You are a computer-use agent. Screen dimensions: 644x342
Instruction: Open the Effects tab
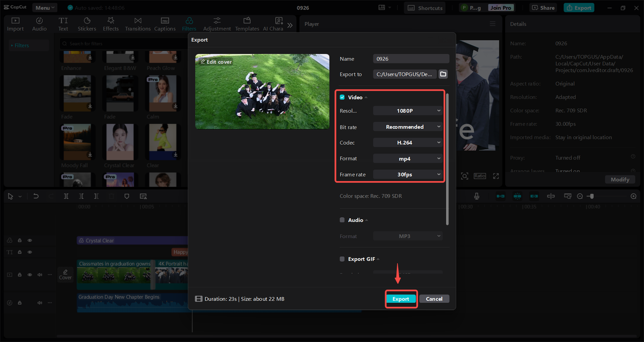111,24
